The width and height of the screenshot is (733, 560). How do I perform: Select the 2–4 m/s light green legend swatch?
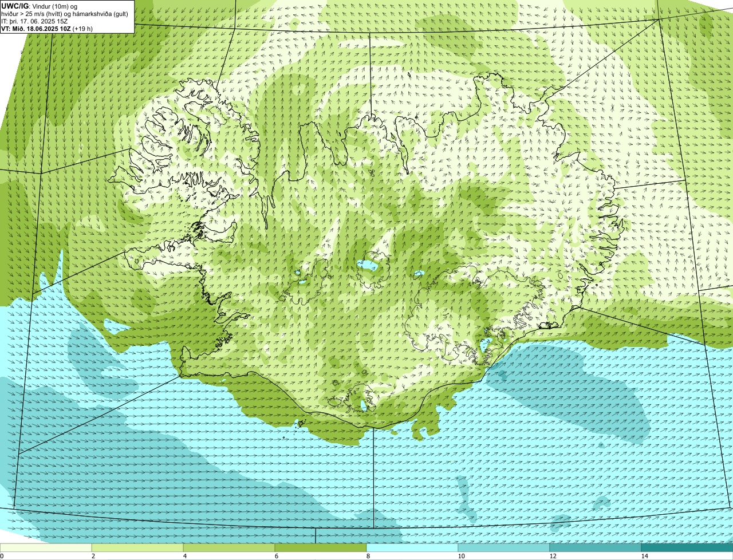[x=137, y=547]
